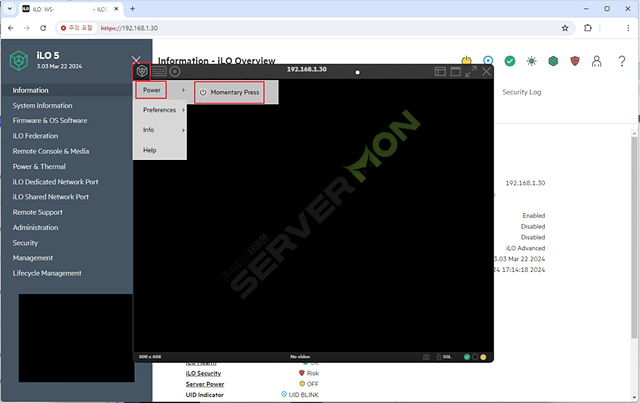Choose Help from the console menu
Viewport: 640px width, 403px height.
(160, 150)
